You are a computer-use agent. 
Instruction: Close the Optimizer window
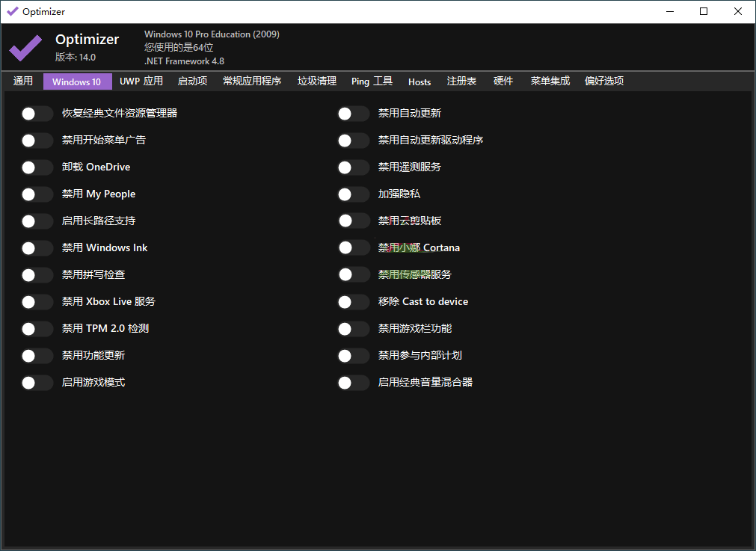(x=737, y=11)
